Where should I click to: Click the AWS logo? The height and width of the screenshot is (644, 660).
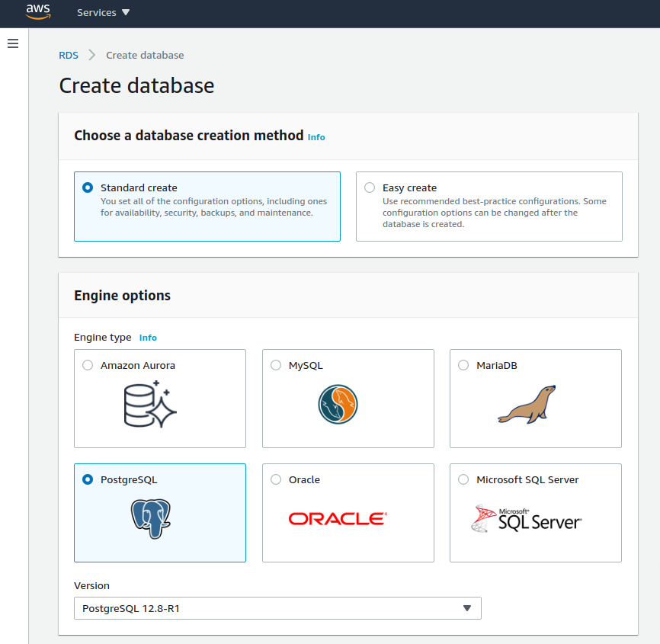38,11
